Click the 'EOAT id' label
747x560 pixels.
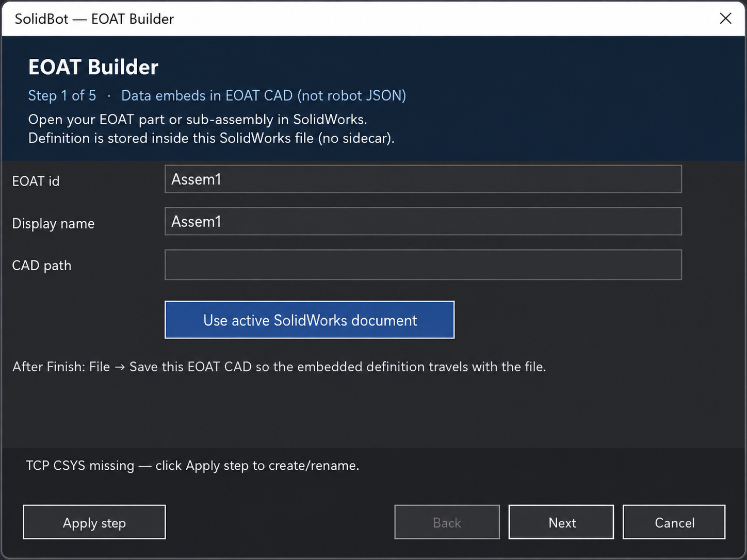pos(36,181)
